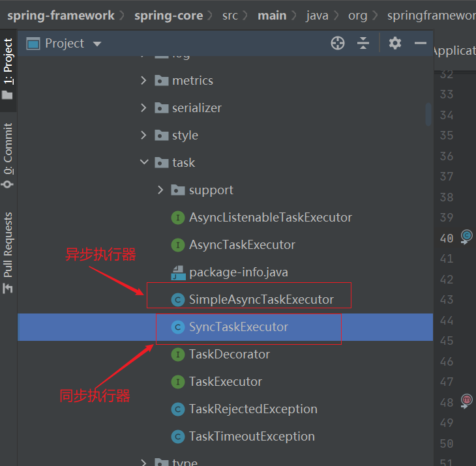This screenshot has width=476, height=466.
Task: Click main in breadcrumb bar
Action: (272, 16)
